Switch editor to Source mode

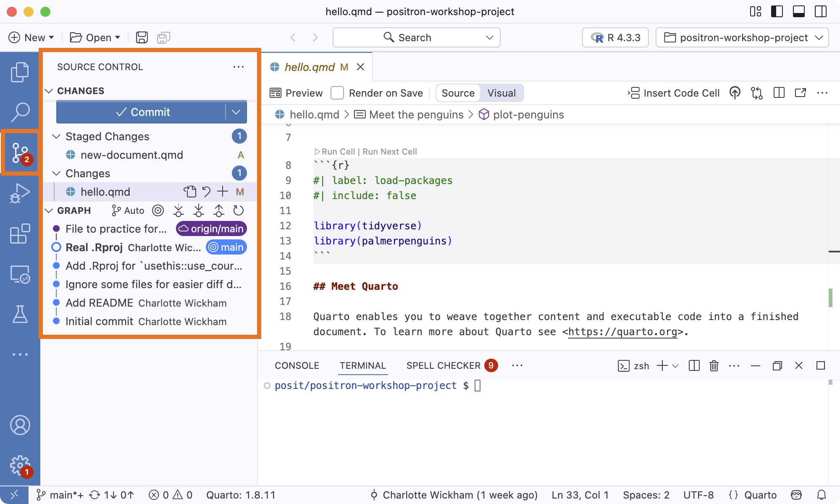458,93
